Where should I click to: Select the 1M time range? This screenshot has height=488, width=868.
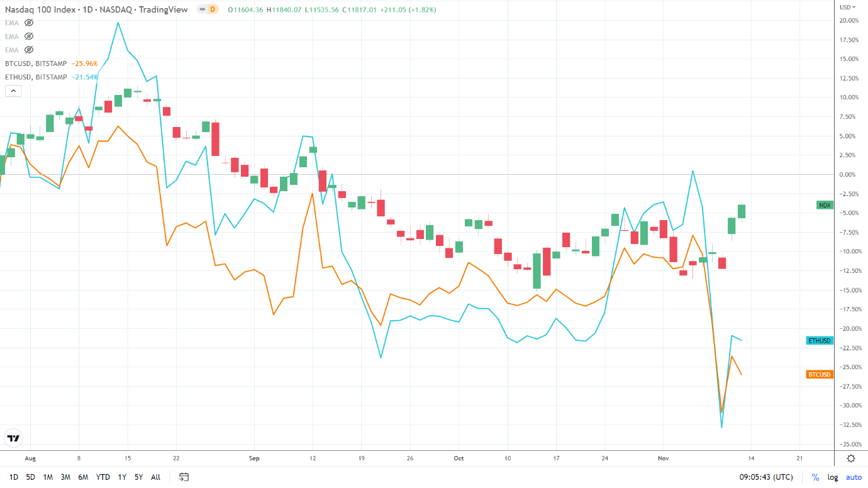(x=48, y=477)
